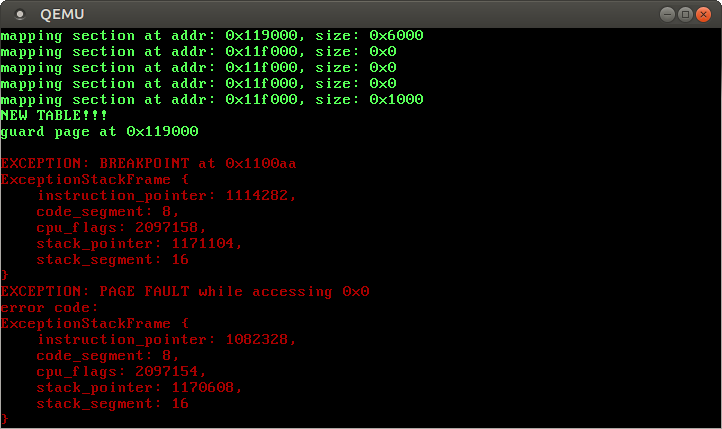This screenshot has width=722, height=429.
Task: Click stack_segment line under the PAGE FAULT exception
Action: click(x=112, y=404)
